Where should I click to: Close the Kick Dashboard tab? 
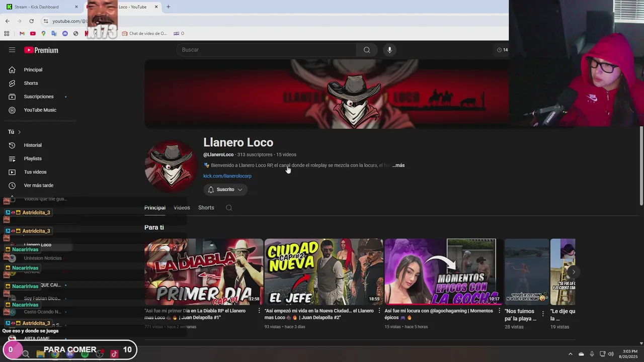click(76, 7)
